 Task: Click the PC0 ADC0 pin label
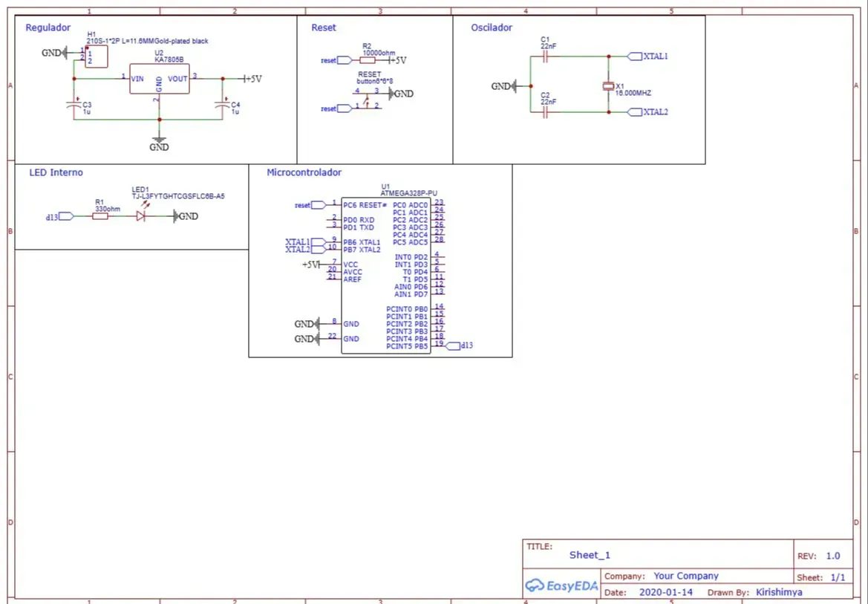(410, 205)
